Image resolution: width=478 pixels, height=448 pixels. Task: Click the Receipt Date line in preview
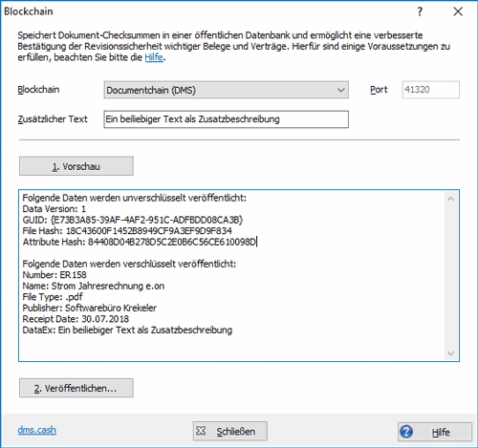[x=76, y=319]
